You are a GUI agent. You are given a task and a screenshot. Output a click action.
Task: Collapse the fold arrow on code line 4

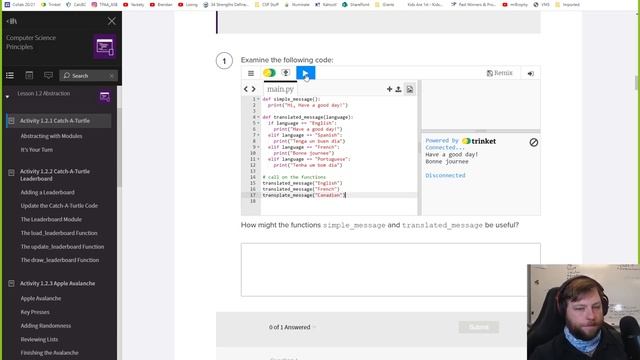(x=258, y=117)
